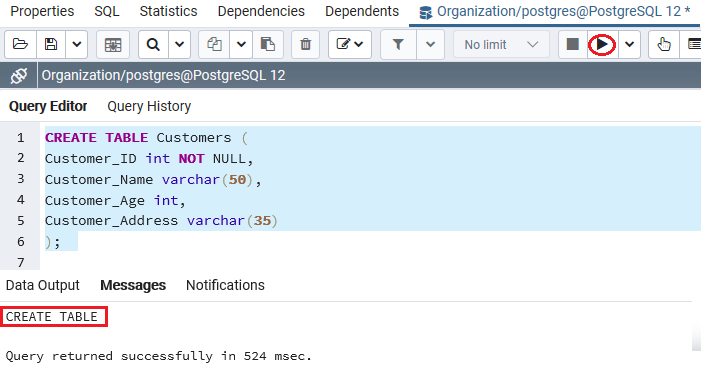Open the No limit rows dropdown
The image size is (701, 378).
(x=501, y=45)
